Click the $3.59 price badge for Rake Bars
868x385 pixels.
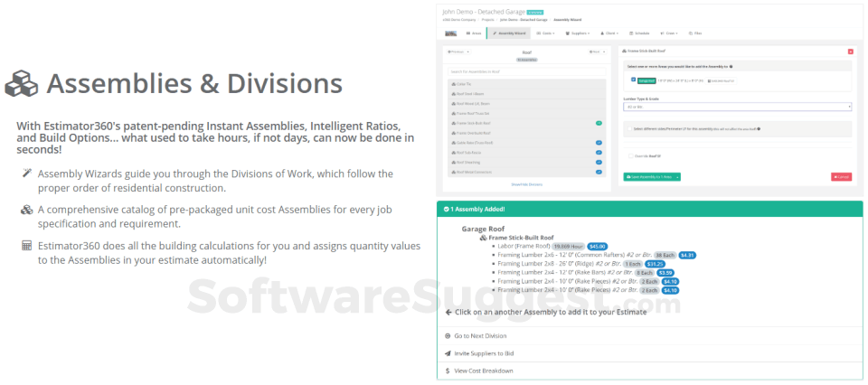(666, 272)
